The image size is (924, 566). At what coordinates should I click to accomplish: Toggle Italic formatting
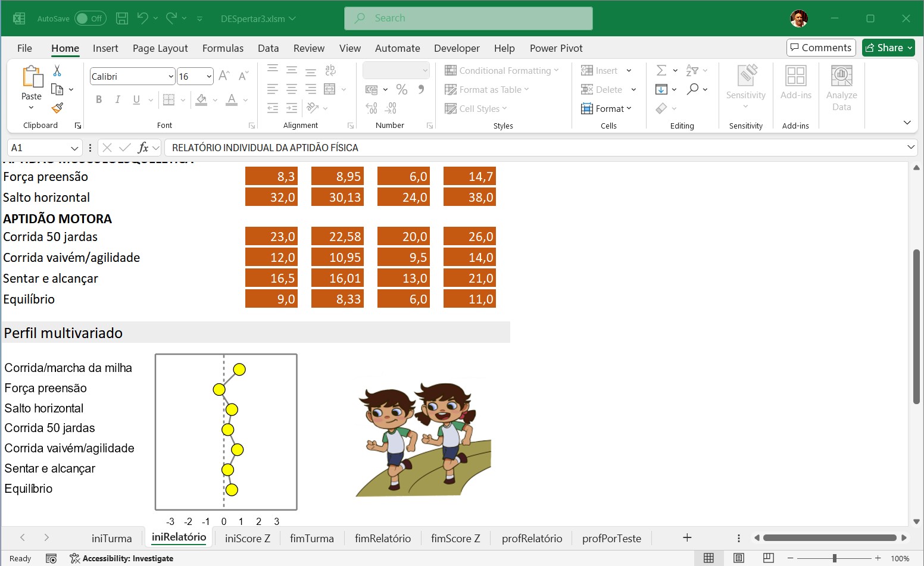[118, 99]
